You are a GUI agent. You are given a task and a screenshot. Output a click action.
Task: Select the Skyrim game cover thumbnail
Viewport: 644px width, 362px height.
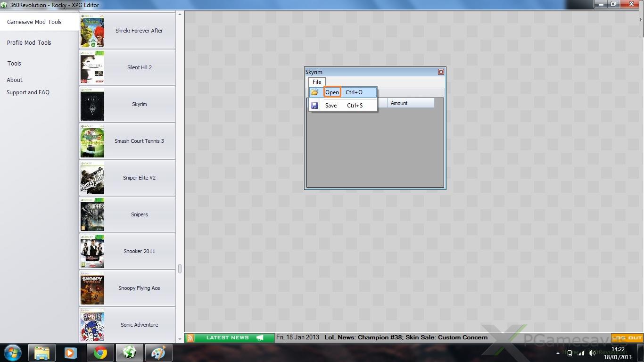click(92, 105)
